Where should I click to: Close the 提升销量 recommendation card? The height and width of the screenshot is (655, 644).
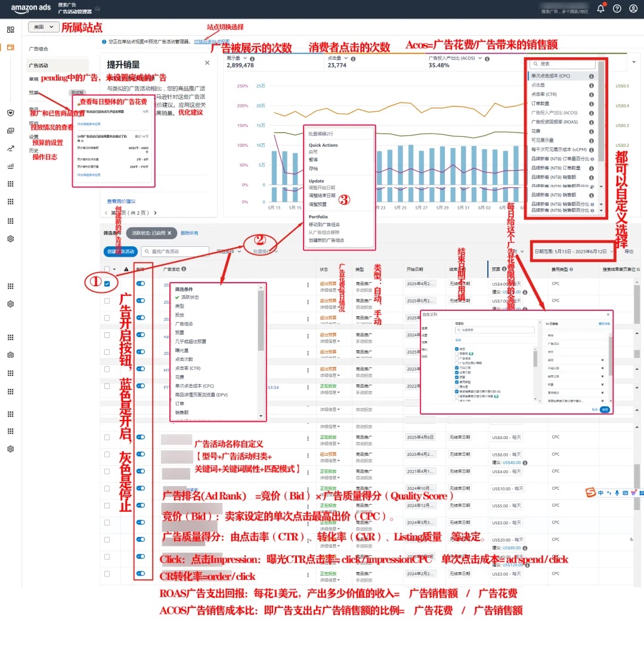(x=207, y=63)
